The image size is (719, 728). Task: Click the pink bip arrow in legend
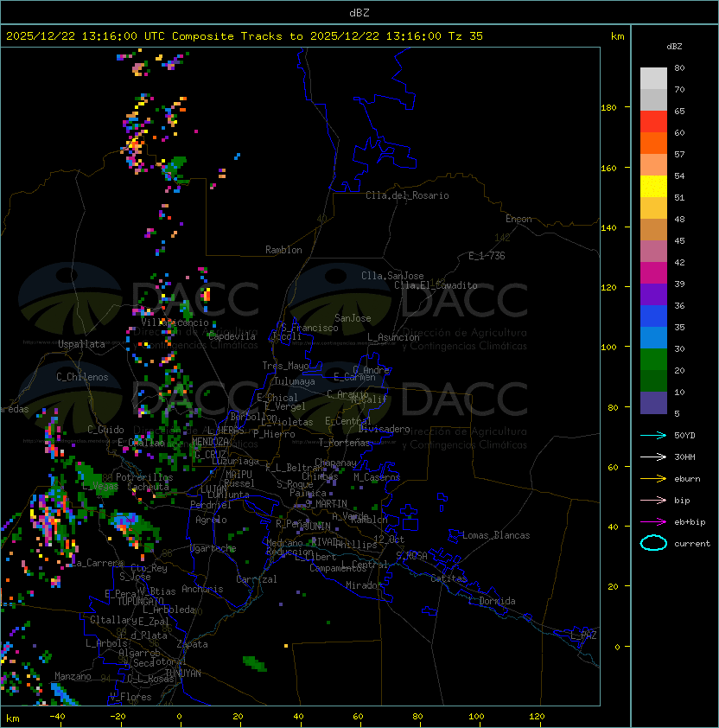click(x=653, y=500)
